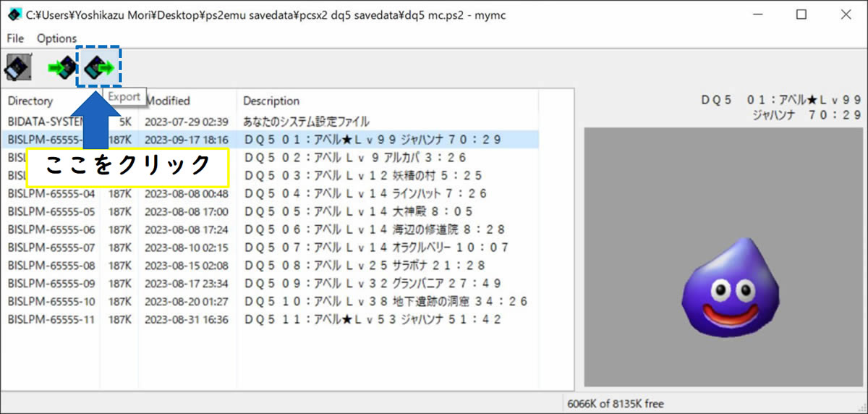Viewport: 868px width, 414px height.
Task: Click the modified date 2023-08-08 17:00
Action: [187, 211]
